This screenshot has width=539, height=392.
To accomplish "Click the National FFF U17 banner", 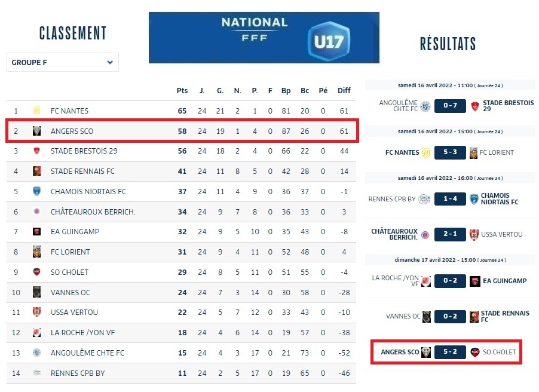I will [264, 37].
